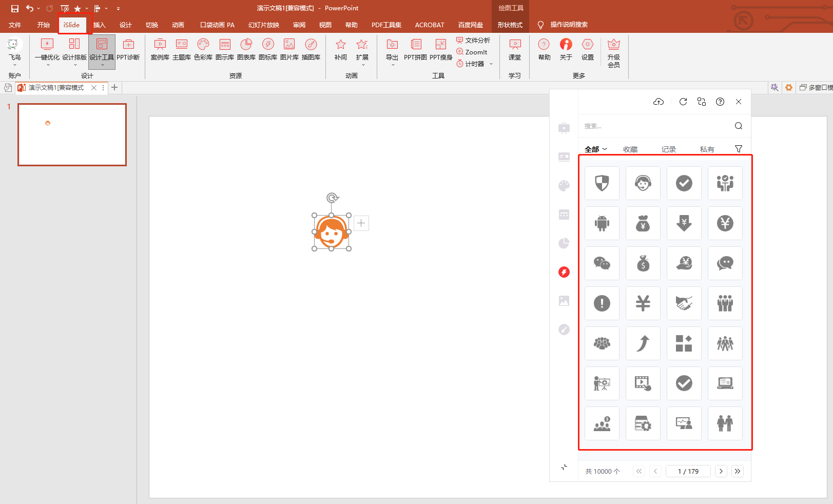Image resolution: width=833 pixels, height=504 pixels.
Task: Open the 全部 category dropdown in the panel
Action: [596, 149]
